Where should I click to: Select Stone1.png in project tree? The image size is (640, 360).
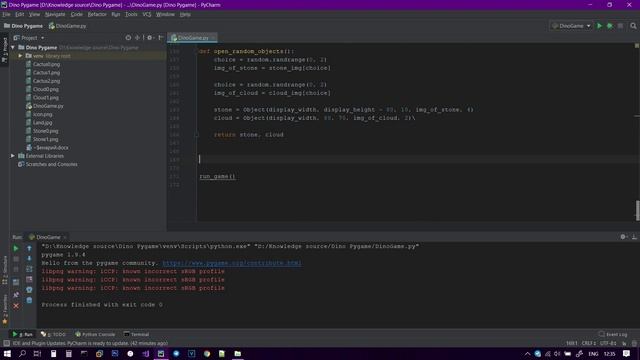[x=45, y=139]
